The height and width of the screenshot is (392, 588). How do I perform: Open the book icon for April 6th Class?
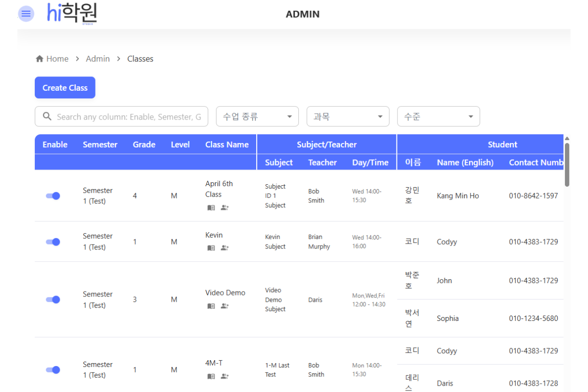coord(211,207)
